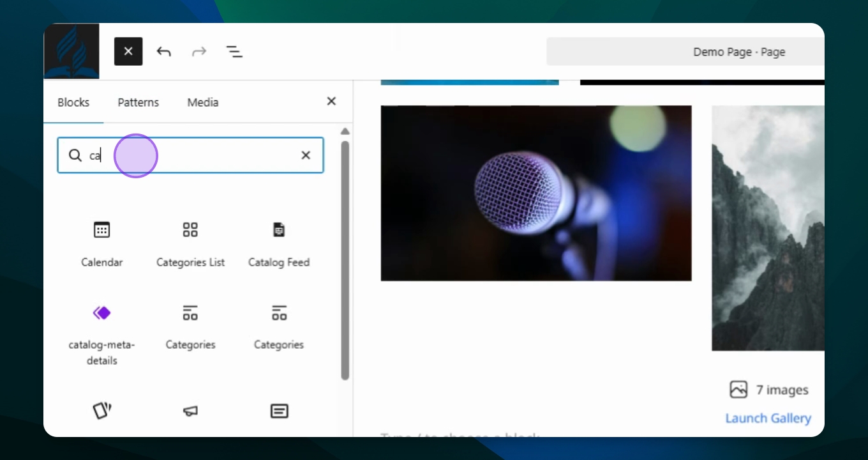Click the '7 images' label
Screen dimensions: 868x460
coord(782,390)
